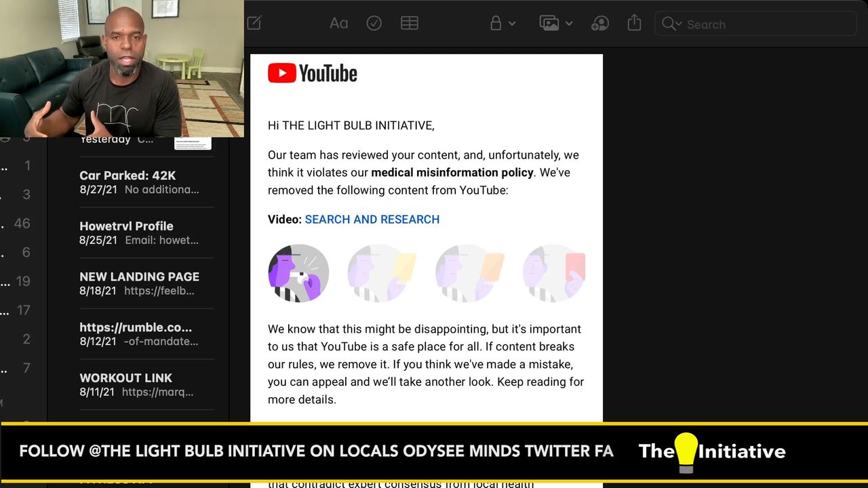
Task: Click the YouTube logo in the note
Action: tap(313, 73)
